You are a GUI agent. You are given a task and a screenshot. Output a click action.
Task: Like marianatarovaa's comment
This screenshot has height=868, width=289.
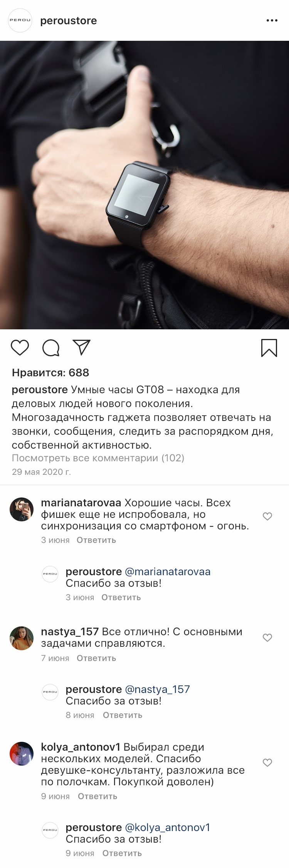[267, 516]
